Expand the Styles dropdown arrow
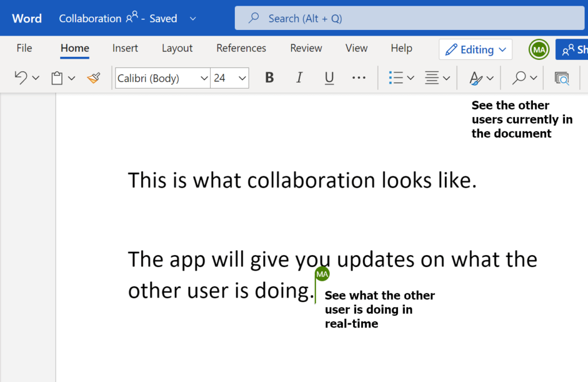This screenshot has width=588, height=382. click(x=490, y=78)
